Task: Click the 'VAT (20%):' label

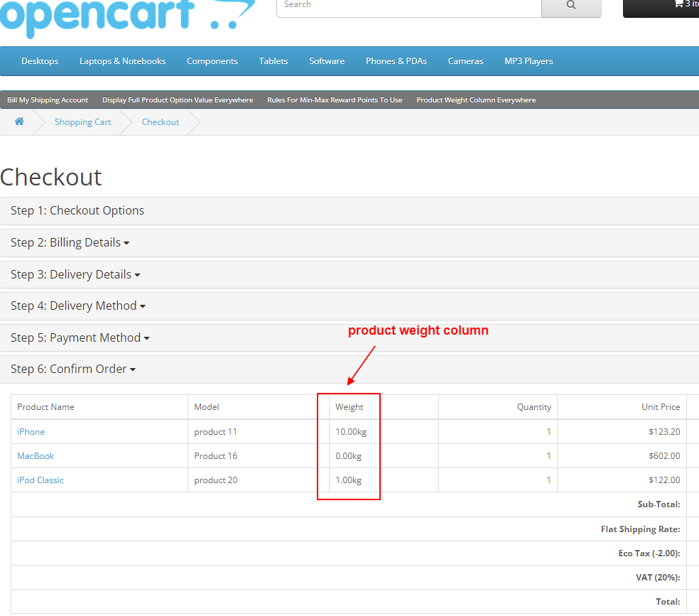Action: [658, 577]
